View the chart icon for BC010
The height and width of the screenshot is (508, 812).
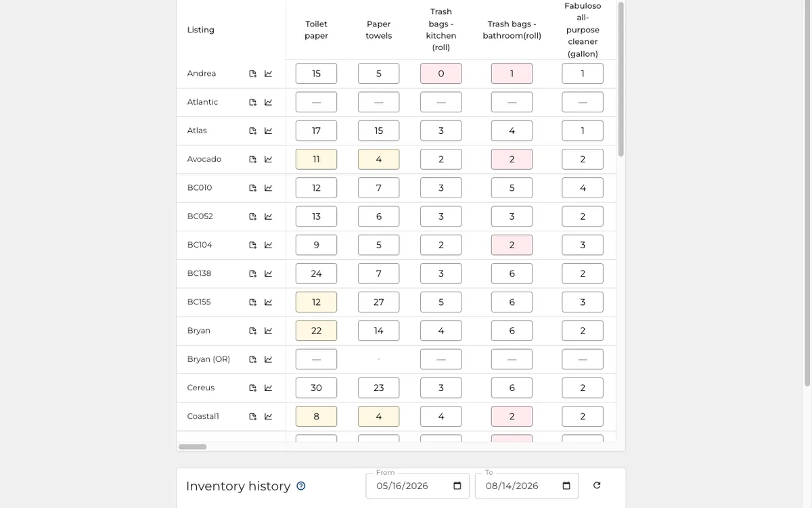pyautogui.click(x=268, y=188)
